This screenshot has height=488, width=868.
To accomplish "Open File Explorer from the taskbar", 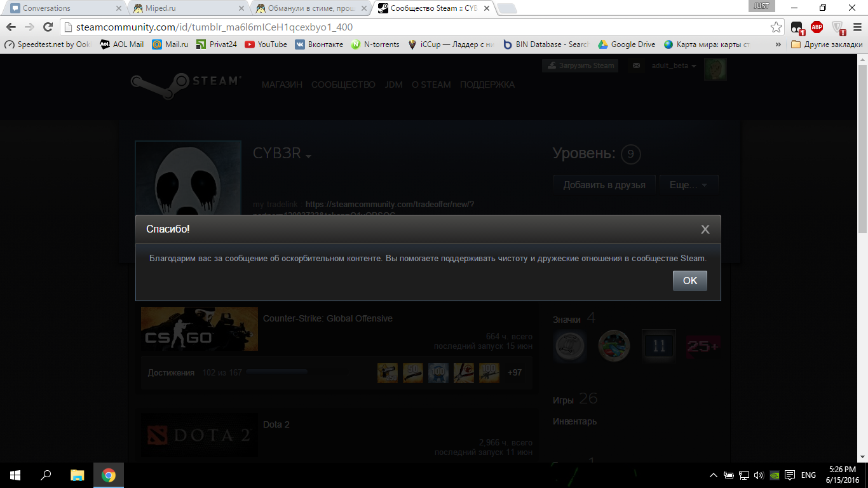I will (77, 475).
